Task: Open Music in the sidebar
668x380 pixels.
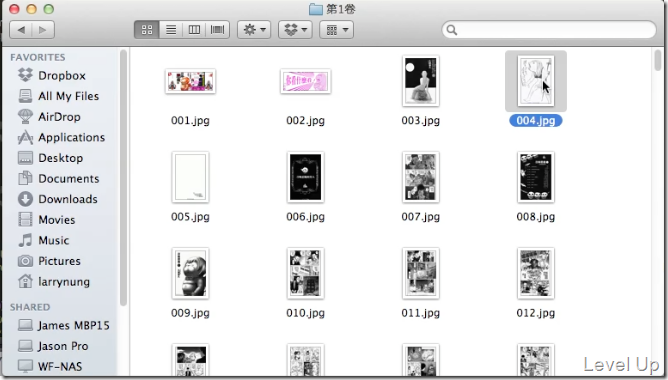Action: [44, 240]
